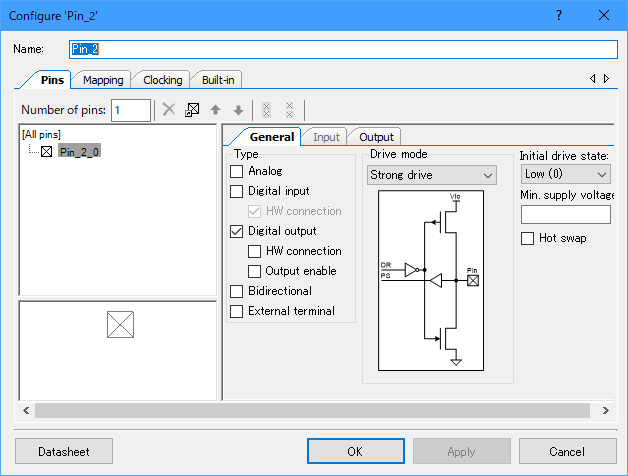The width and height of the screenshot is (628, 476).
Task: Check the Digital input option
Action: coord(237,191)
